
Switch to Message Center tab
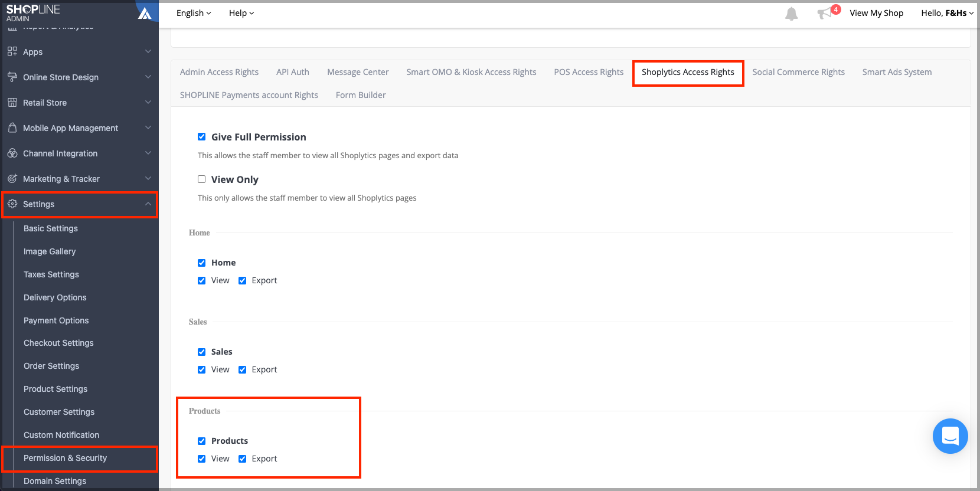pyautogui.click(x=358, y=72)
